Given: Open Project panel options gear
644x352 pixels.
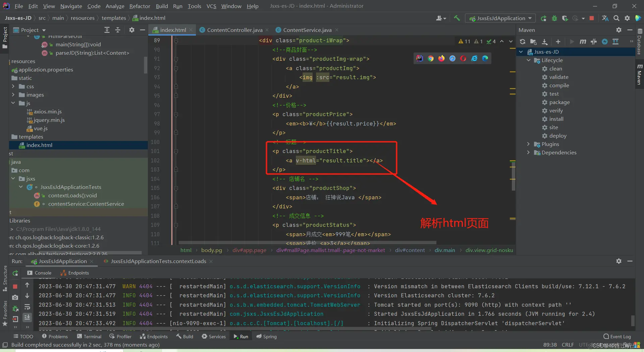Looking at the screenshot, I should [x=132, y=30].
